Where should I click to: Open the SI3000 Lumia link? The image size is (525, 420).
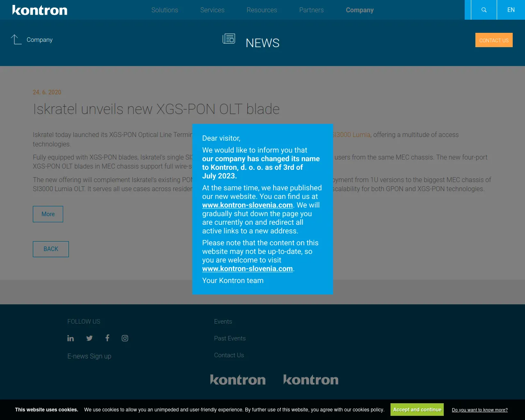(352, 135)
